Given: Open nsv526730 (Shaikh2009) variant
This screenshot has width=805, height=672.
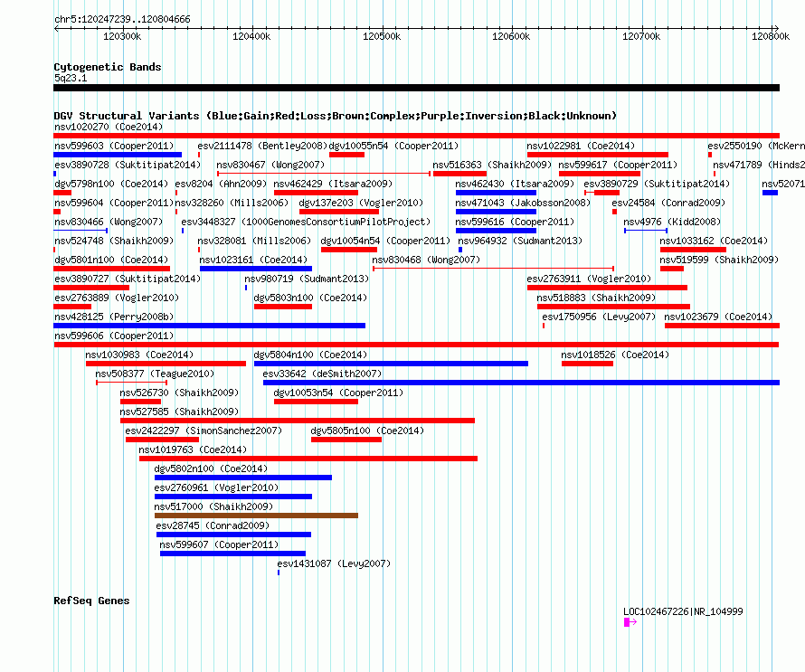Looking at the screenshot, I should coord(179,393).
